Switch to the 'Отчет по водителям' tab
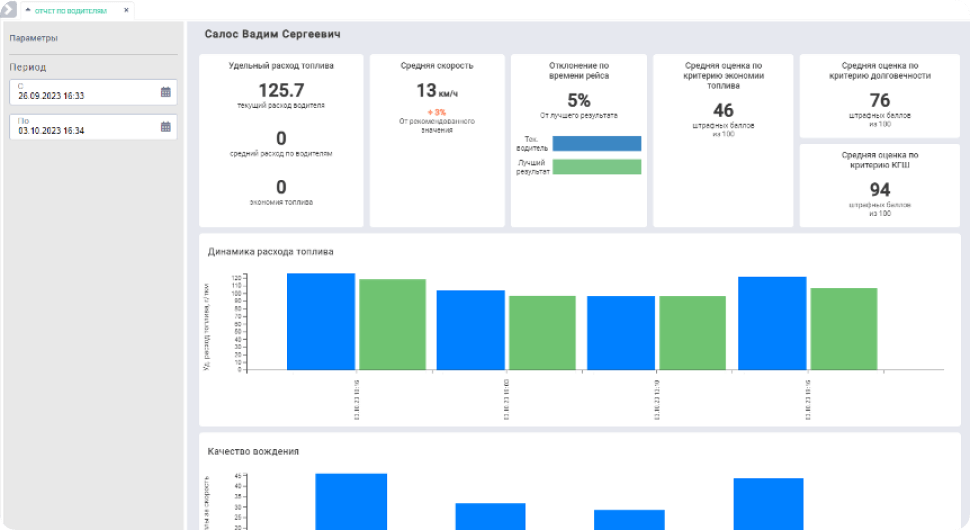Screen dimensions: 970x530 pos(70,10)
